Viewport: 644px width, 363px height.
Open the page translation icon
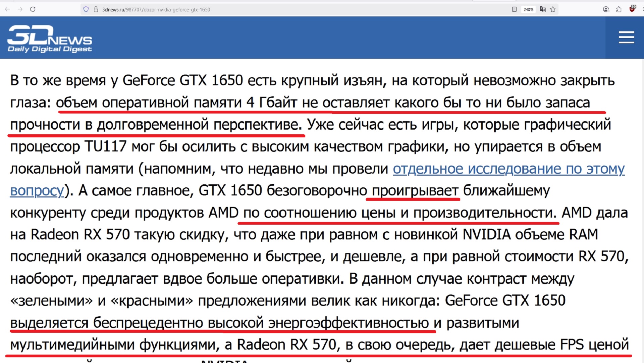(x=543, y=9)
